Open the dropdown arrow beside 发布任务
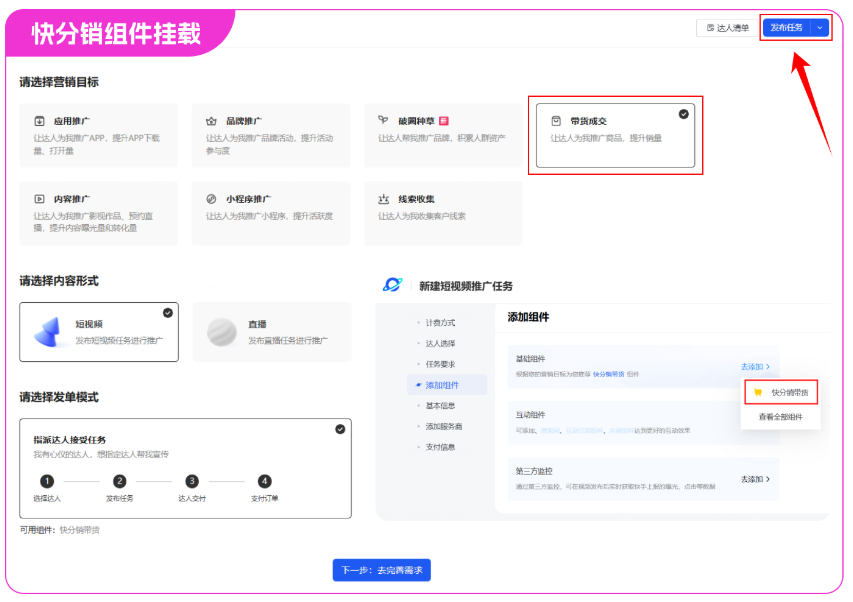Screen dimensions: 853x602 pyautogui.click(x=820, y=27)
